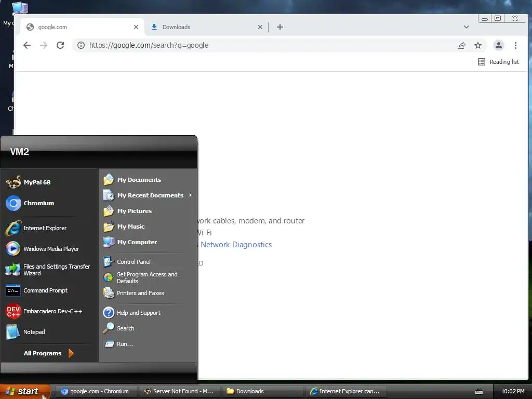Launch Embarcadero Dev-C++
This screenshot has width=532, height=399.
pyautogui.click(x=44, y=311)
